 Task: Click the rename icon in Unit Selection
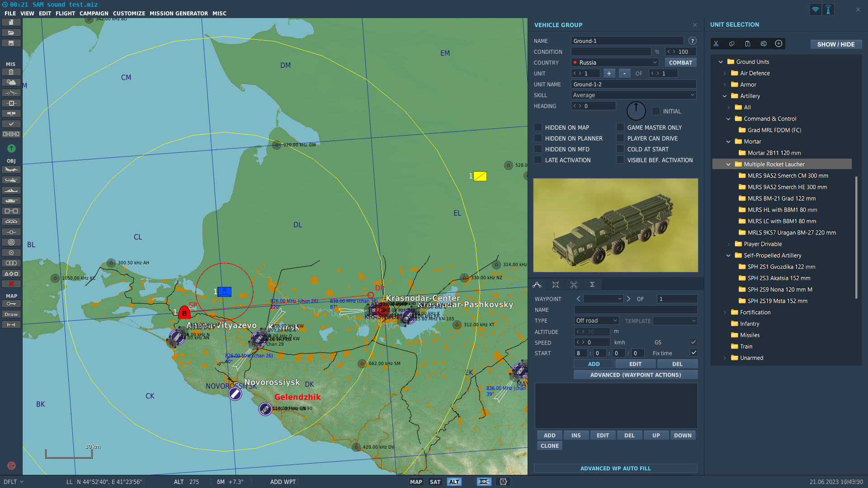pyautogui.click(x=764, y=44)
